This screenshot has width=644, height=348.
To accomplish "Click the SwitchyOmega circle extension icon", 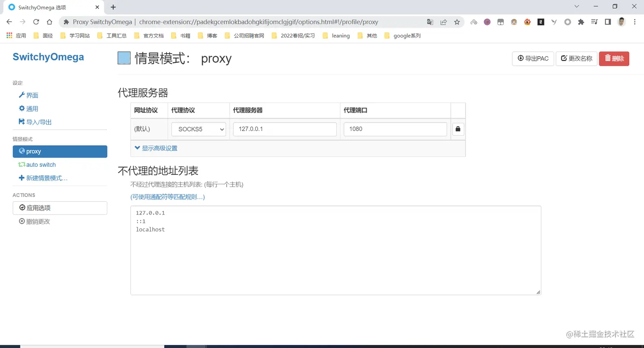I will pos(567,22).
